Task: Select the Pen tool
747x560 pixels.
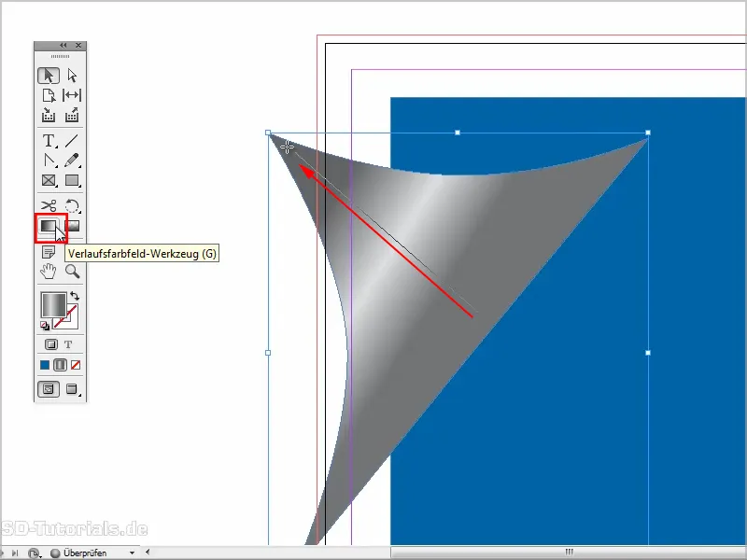Action: point(49,161)
